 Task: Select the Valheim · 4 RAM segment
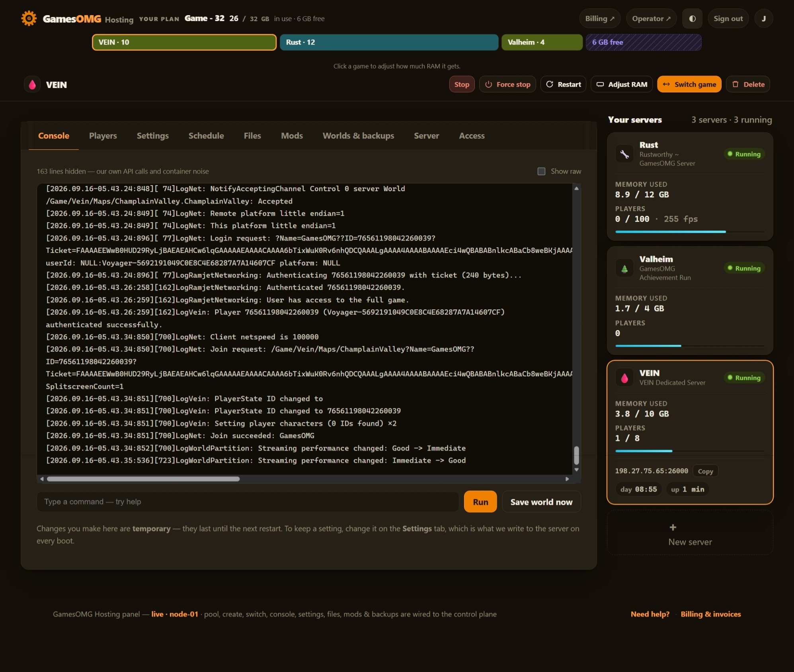(x=542, y=42)
